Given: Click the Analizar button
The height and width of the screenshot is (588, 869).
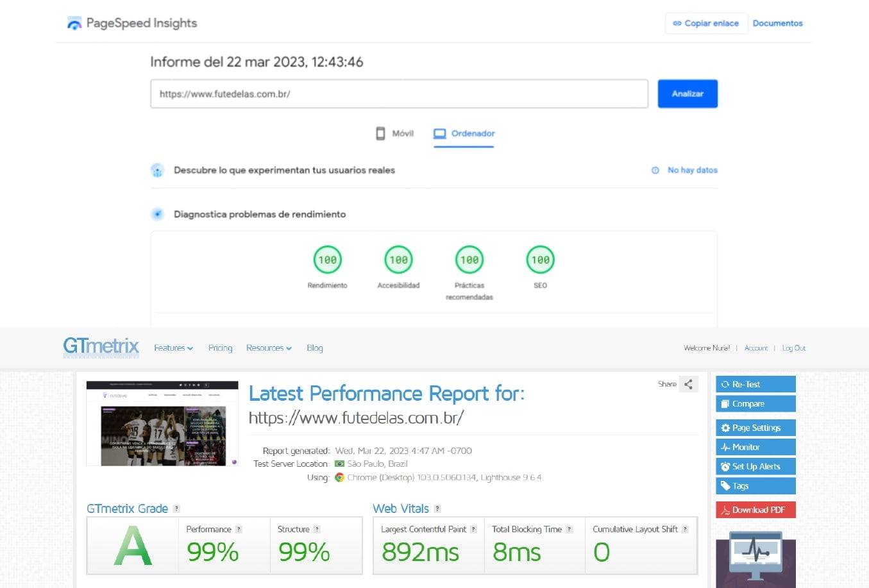Looking at the screenshot, I should pos(688,94).
